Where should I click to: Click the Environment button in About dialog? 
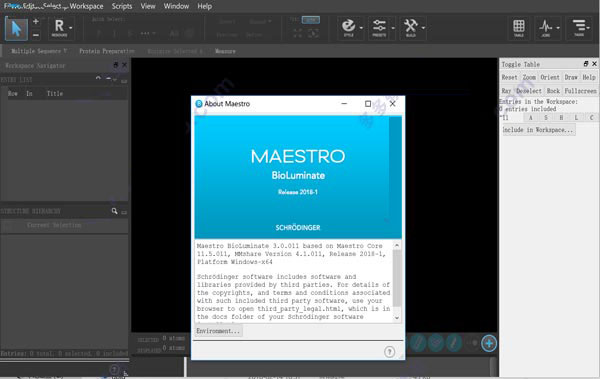click(x=218, y=331)
